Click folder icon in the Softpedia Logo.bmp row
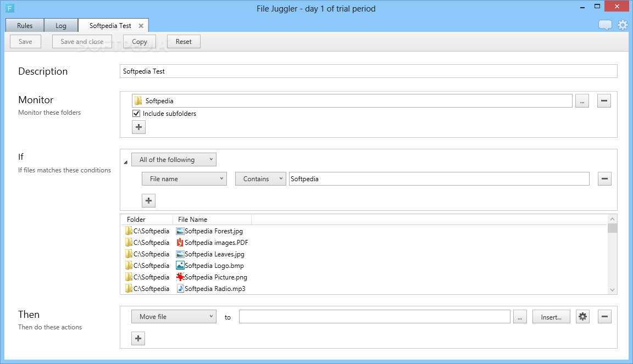 coord(129,266)
